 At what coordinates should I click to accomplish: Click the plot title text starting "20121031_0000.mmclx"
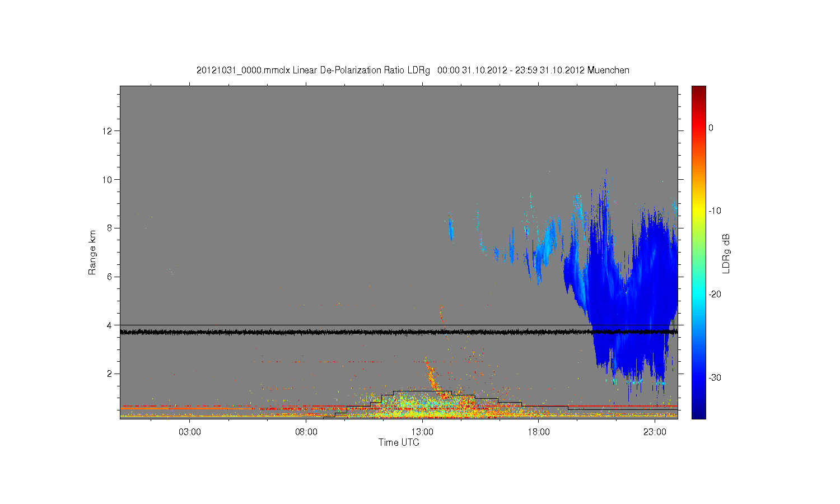tap(413, 71)
